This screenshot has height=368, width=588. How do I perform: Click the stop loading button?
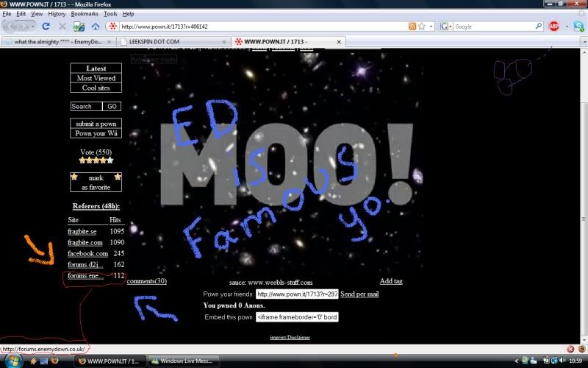(x=62, y=26)
